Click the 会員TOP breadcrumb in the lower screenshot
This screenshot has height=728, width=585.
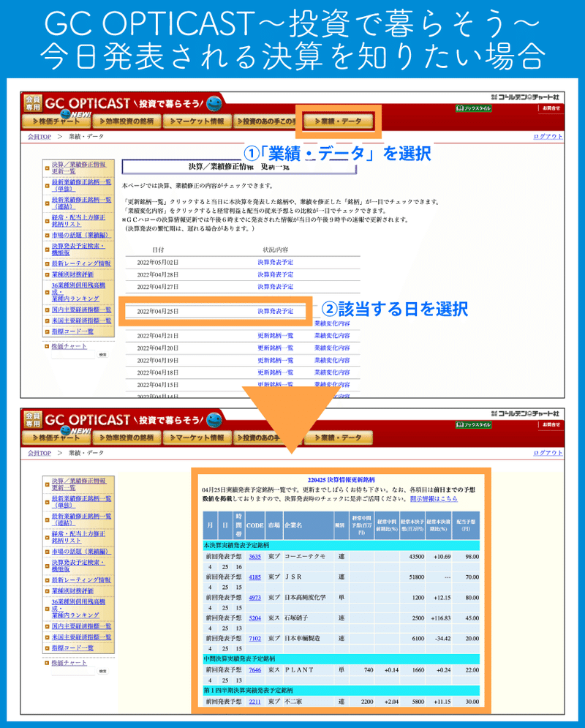[39, 453]
